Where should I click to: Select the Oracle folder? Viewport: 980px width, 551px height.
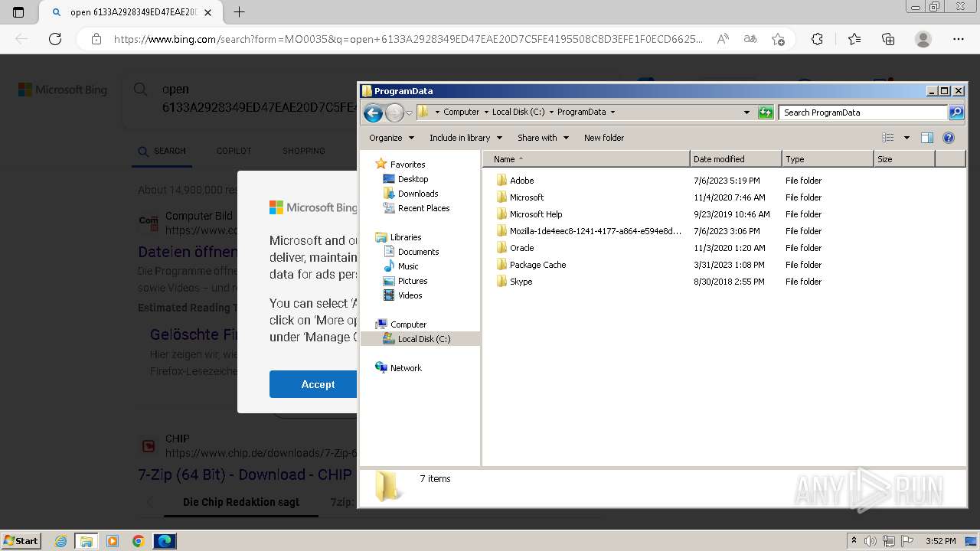[521, 248]
